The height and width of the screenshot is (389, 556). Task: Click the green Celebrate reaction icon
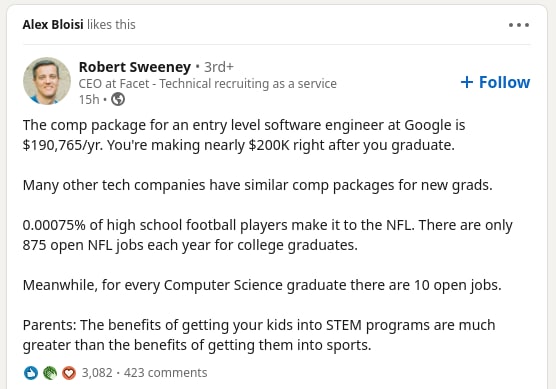click(x=50, y=373)
